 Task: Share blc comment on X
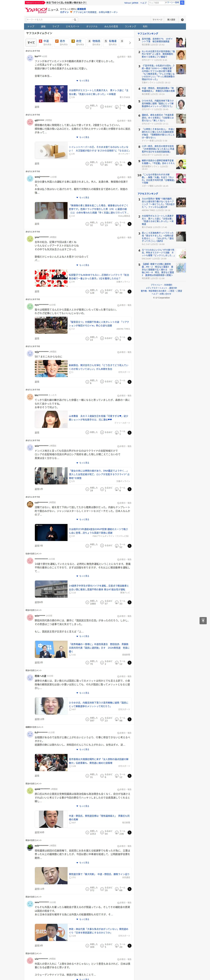coord(130,433)
